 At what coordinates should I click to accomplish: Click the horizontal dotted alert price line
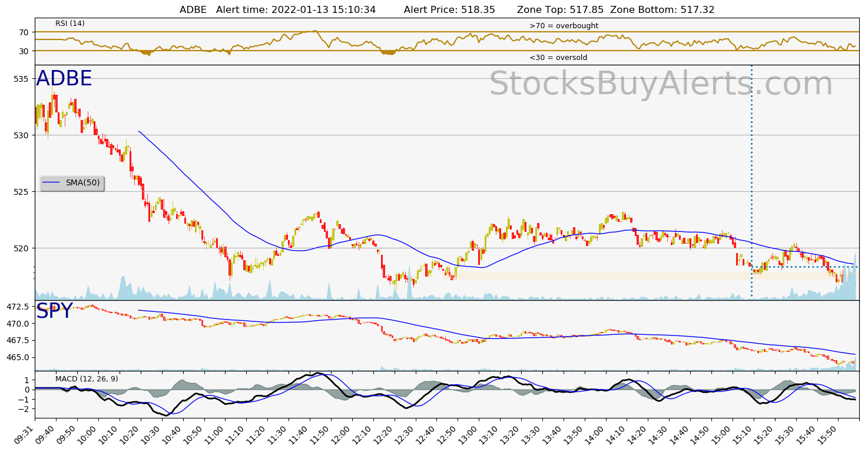click(804, 267)
